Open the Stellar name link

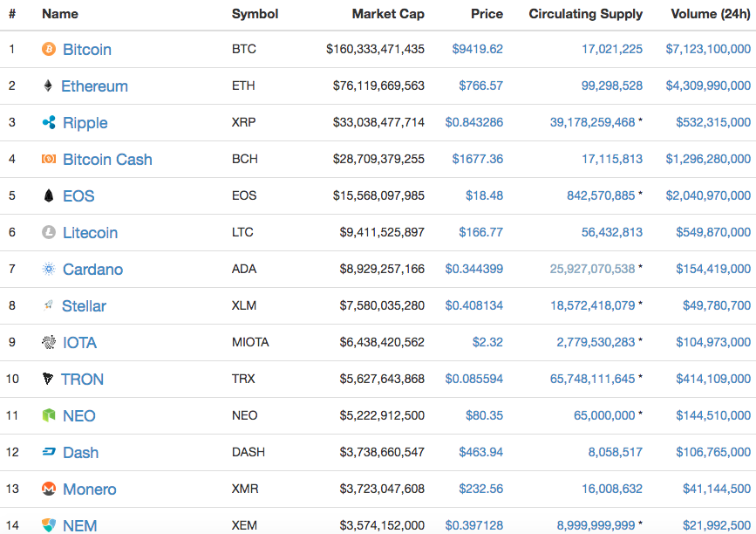point(84,306)
